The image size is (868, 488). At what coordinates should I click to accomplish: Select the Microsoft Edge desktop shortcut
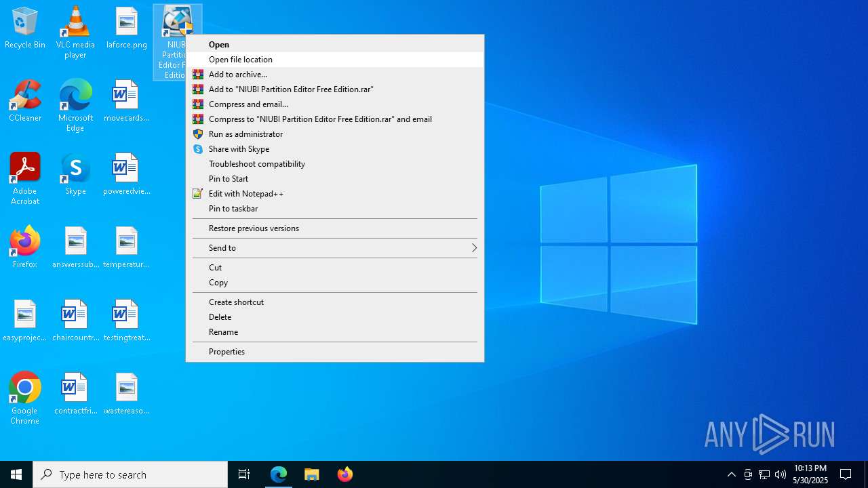pos(75,106)
